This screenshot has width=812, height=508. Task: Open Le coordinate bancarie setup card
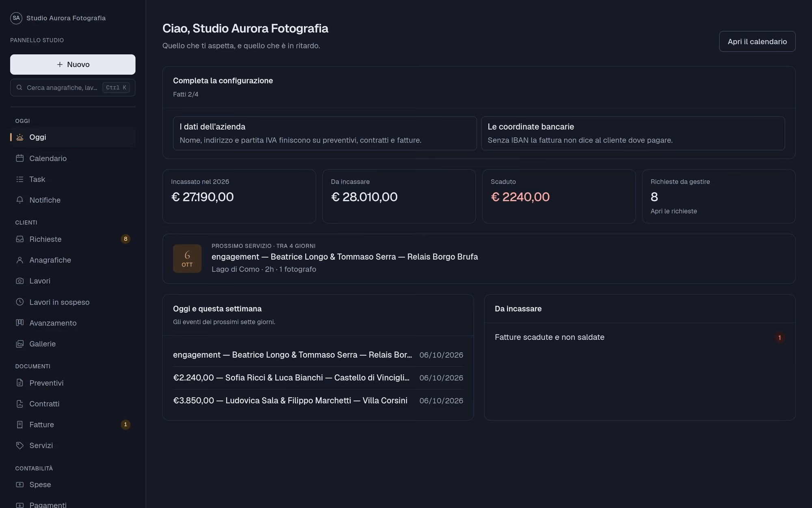633,133
